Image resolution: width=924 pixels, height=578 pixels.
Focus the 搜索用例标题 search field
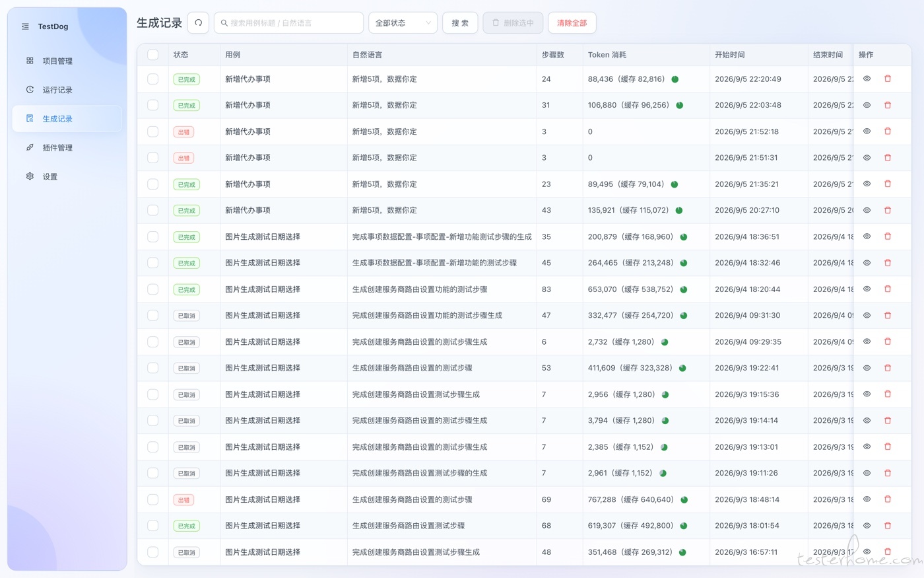[x=288, y=23]
